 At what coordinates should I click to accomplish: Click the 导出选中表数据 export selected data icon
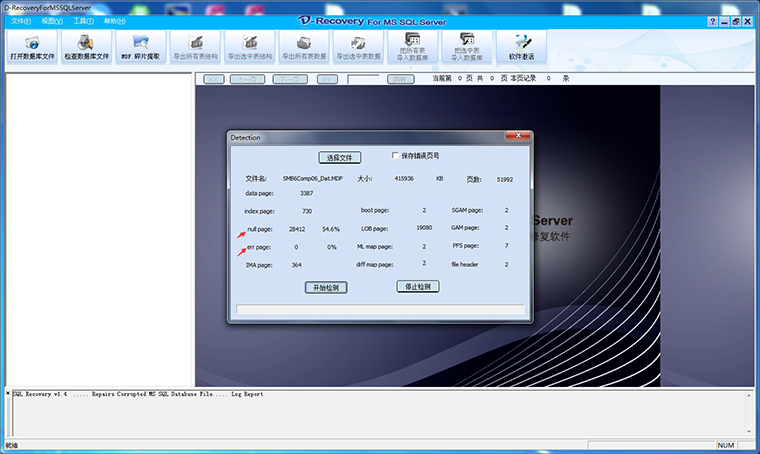(358, 47)
